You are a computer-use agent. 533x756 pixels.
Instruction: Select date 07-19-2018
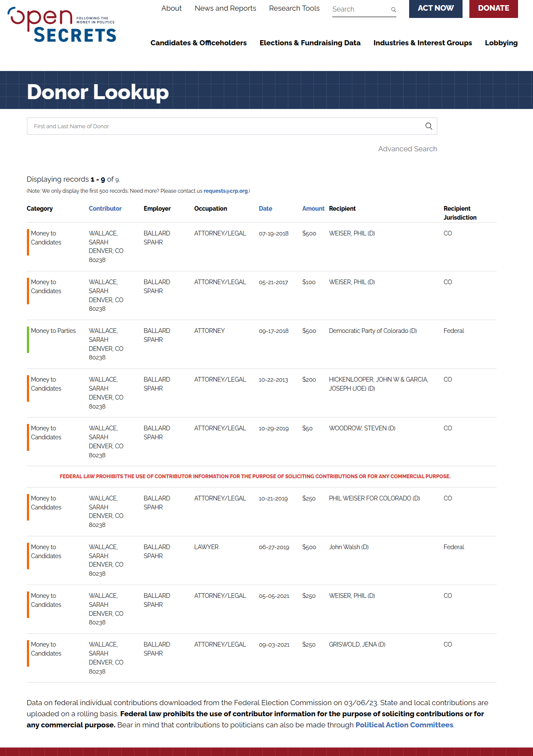coord(274,233)
